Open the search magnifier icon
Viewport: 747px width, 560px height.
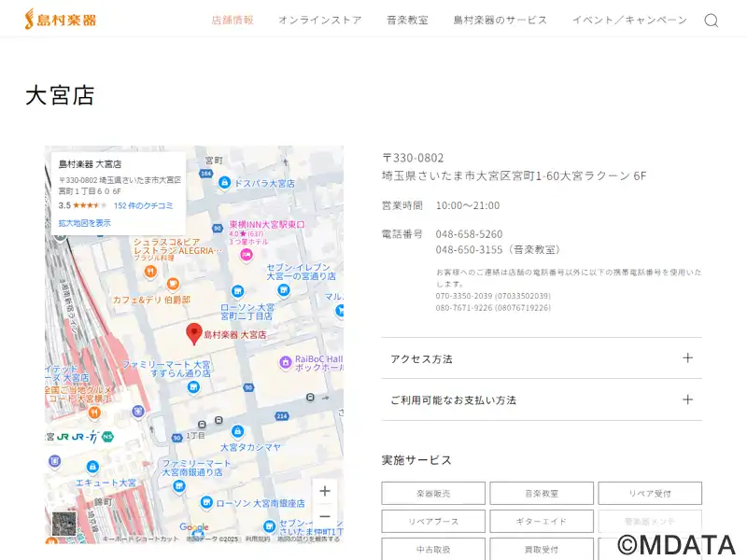(x=712, y=20)
